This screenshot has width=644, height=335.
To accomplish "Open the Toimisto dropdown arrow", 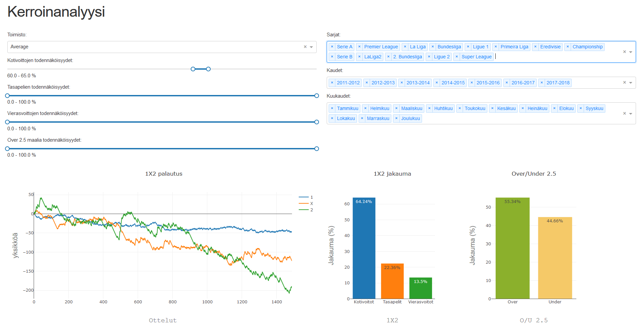I will [311, 47].
